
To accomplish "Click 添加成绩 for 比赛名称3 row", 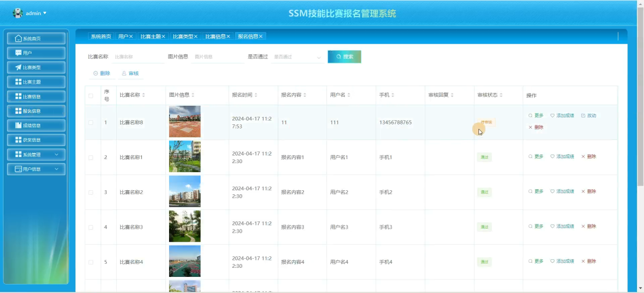I will (x=562, y=227).
